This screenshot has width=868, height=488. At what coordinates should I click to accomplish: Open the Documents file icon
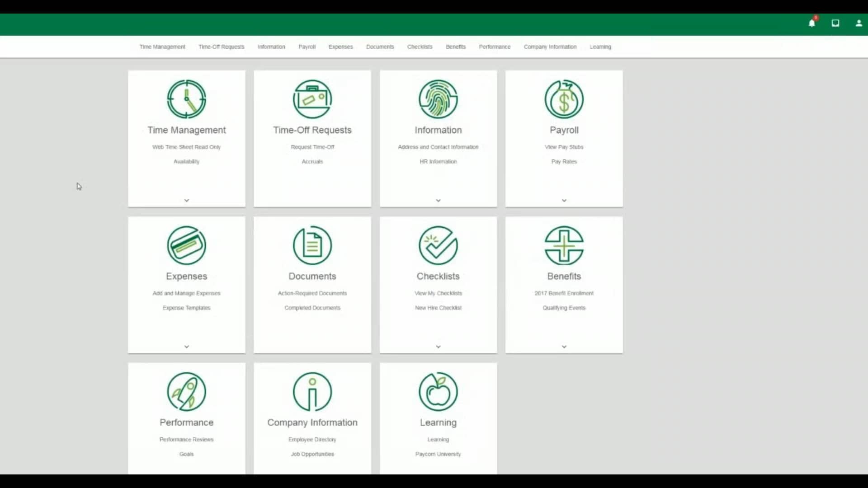pyautogui.click(x=312, y=245)
